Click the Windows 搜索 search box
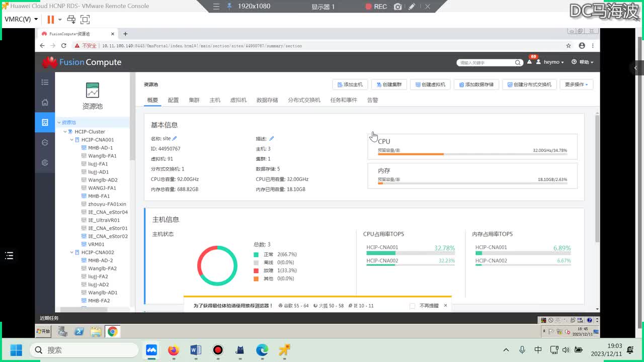 click(84, 350)
